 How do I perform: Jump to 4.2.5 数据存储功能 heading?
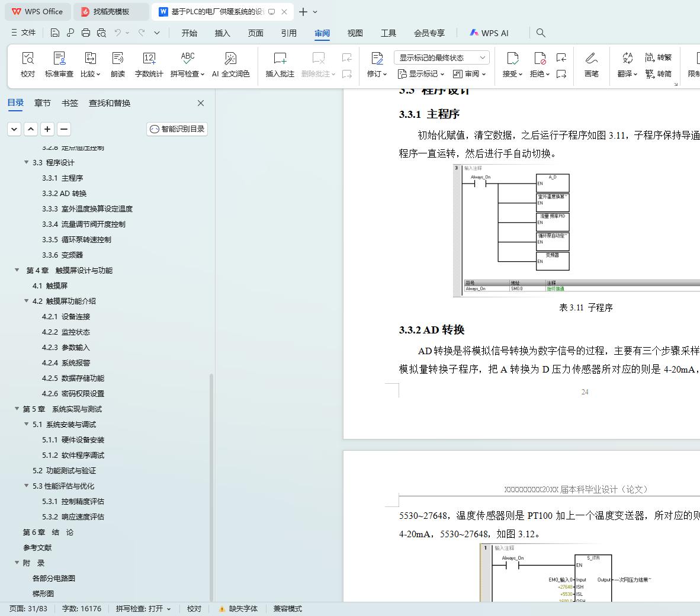pos(73,378)
